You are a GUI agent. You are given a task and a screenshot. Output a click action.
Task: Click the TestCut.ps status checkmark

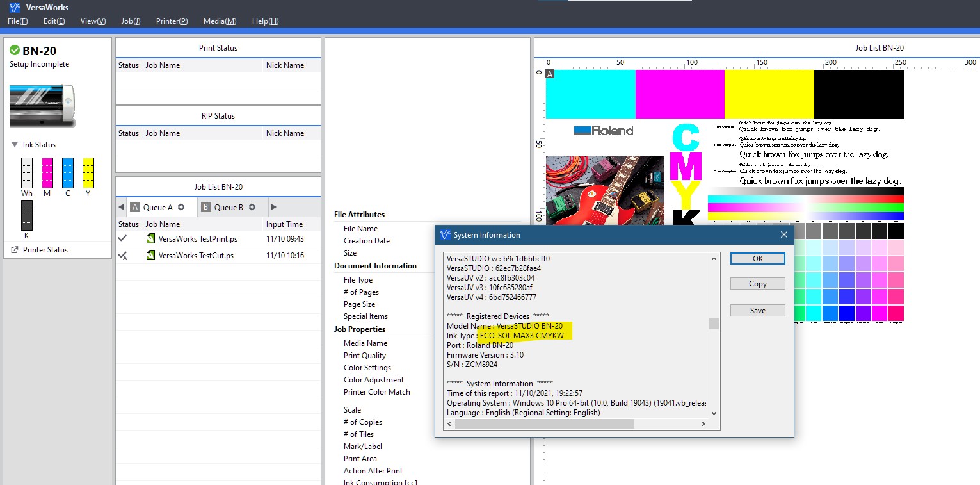(x=123, y=255)
